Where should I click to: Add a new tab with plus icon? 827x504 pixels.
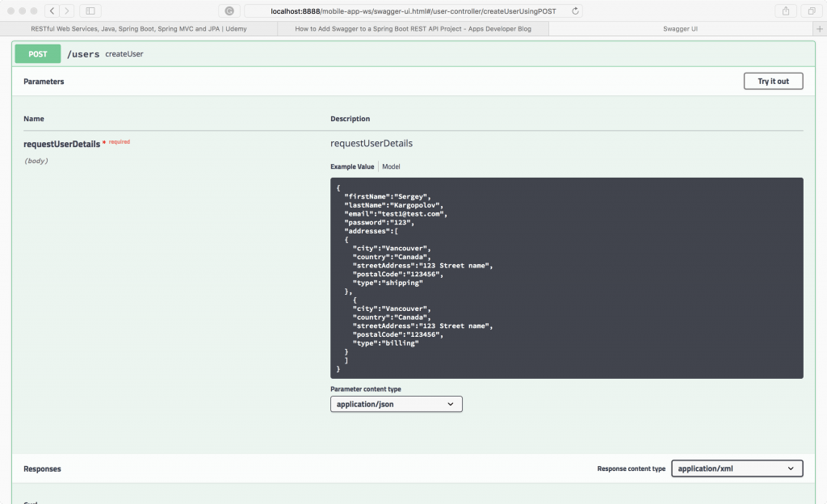tap(820, 28)
